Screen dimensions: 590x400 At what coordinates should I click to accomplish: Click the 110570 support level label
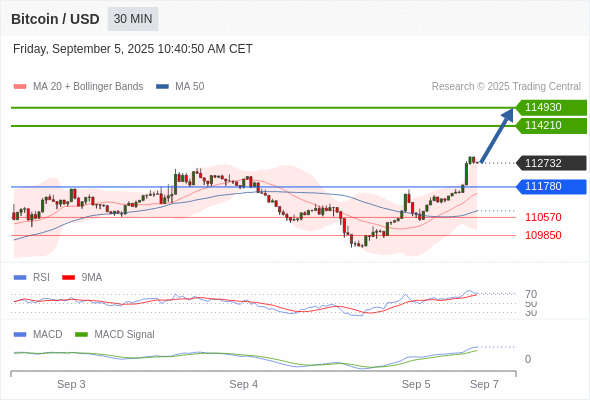(543, 217)
